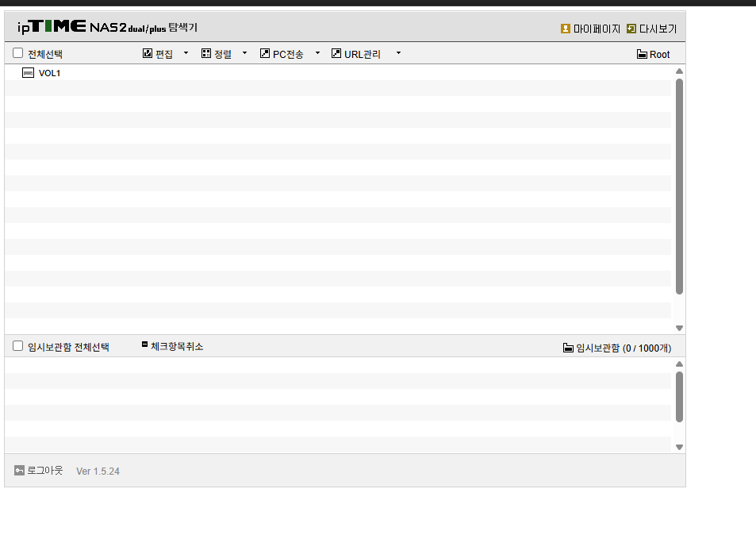756x535 pixels.
Task: Toggle the 전체선택 checkbox
Action: (17, 53)
